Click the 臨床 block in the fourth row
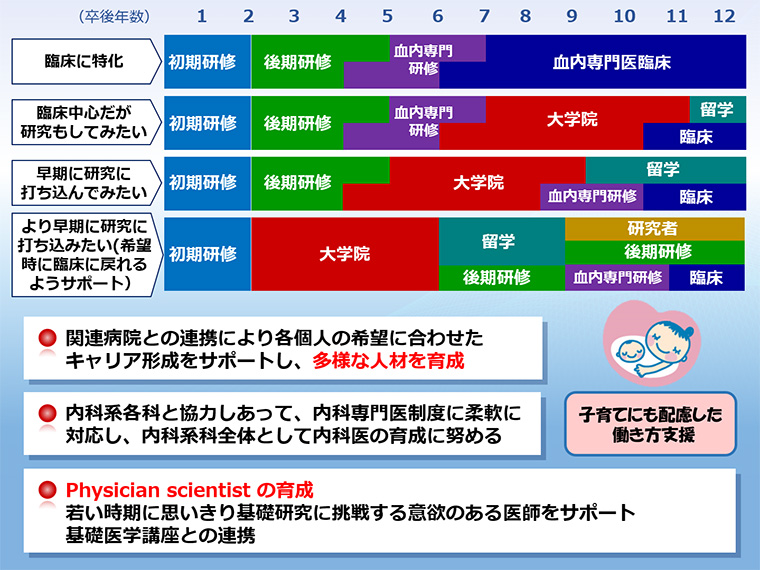 pyautogui.click(x=706, y=278)
